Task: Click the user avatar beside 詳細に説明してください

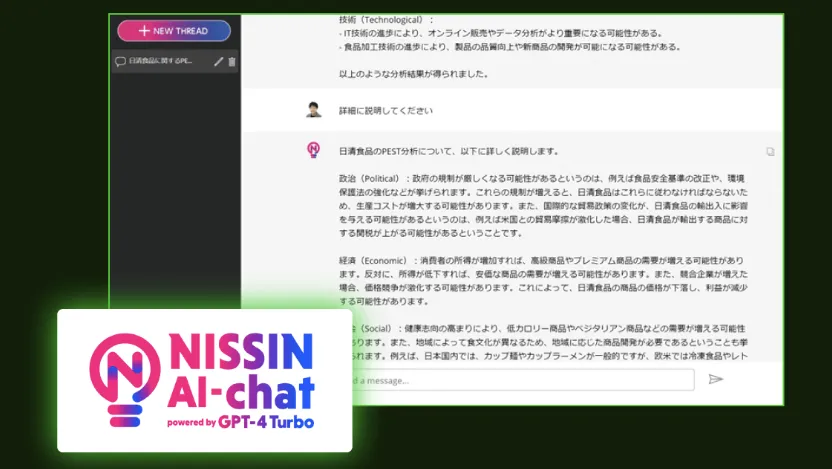Action: (313, 110)
